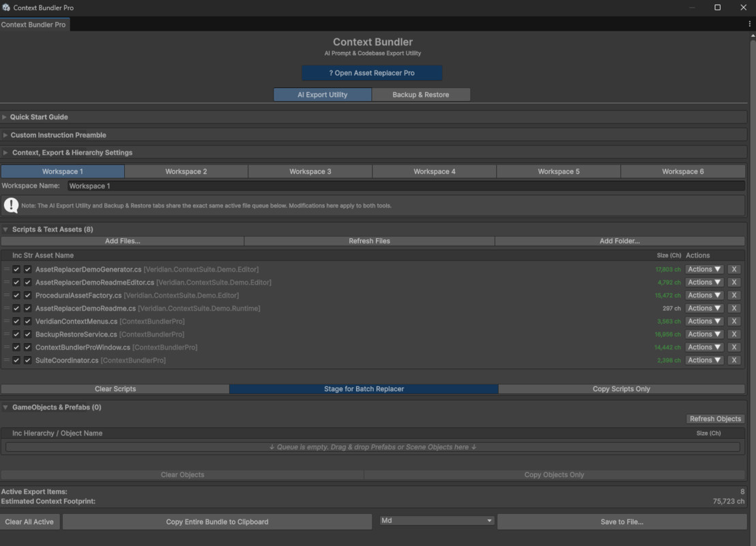Grab drag handle of AssetReplacerDemoGenerator.cs row
Screen dimensions: 756x546
(x=7, y=269)
